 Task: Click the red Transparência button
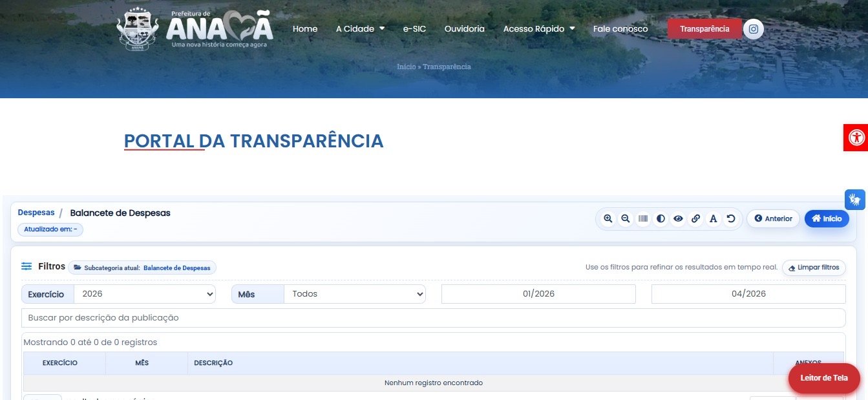click(x=704, y=29)
